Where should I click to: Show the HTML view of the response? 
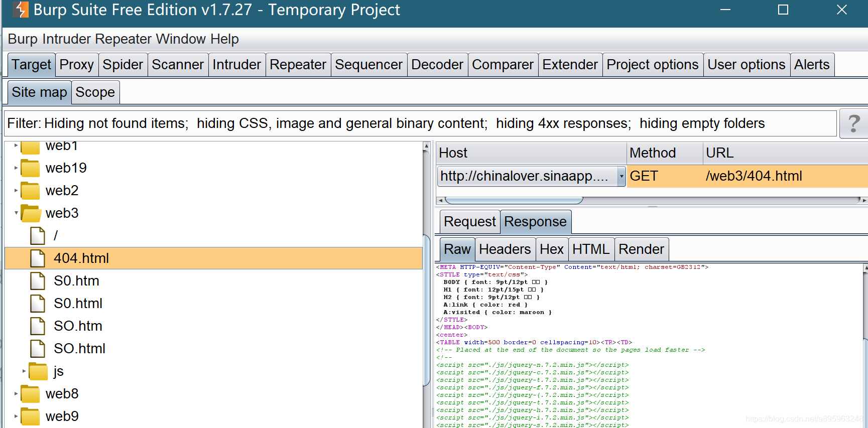(x=591, y=249)
